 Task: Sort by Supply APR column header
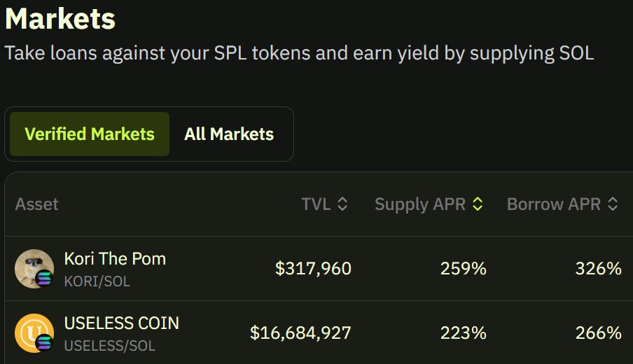(420, 204)
